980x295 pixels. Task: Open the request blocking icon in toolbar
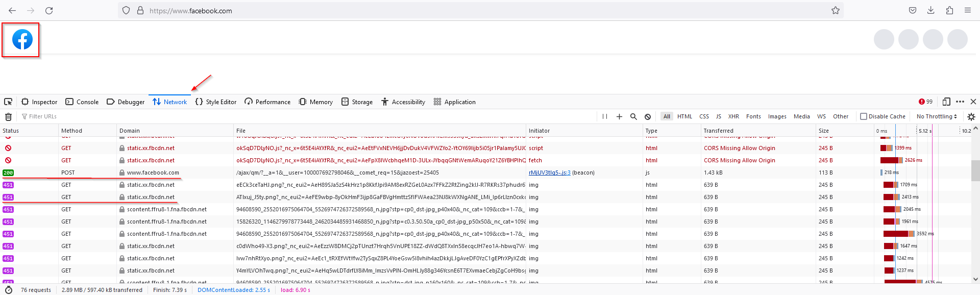(648, 116)
